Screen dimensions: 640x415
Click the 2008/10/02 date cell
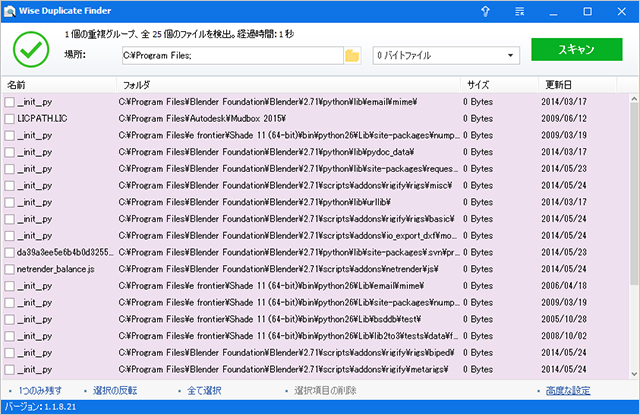(x=564, y=336)
